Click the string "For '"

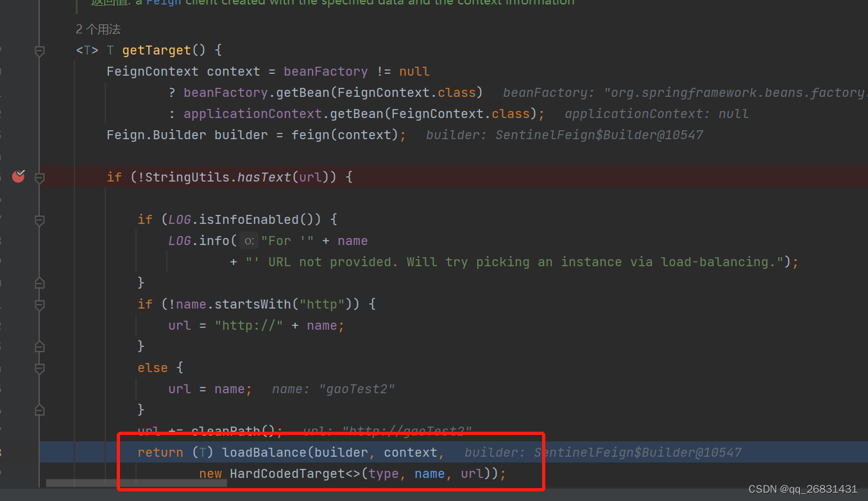[x=287, y=241]
